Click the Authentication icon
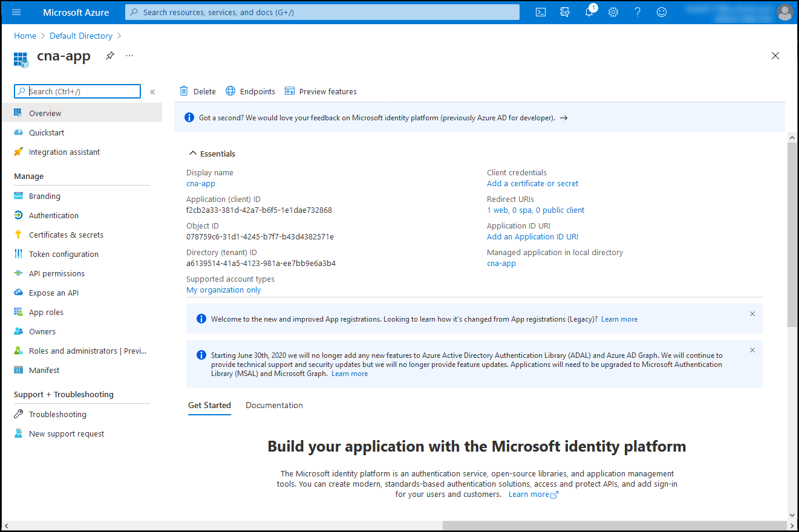The width and height of the screenshot is (799, 532). coord(18,215)
